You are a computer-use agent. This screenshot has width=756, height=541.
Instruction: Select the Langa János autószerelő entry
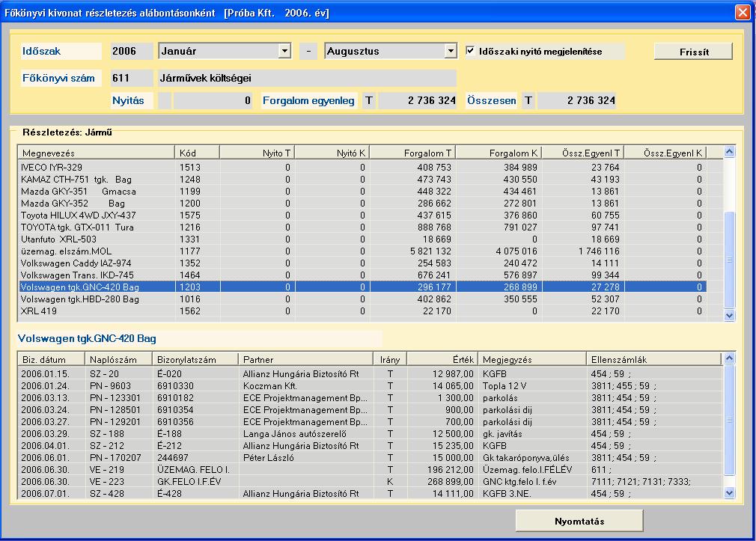pos(305,435)
